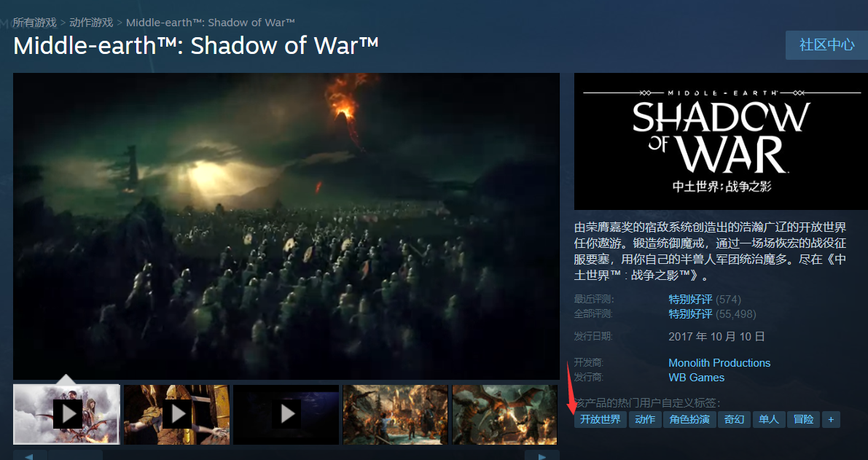Play the third dark trailer thumbnail

[x=286, y=414]
